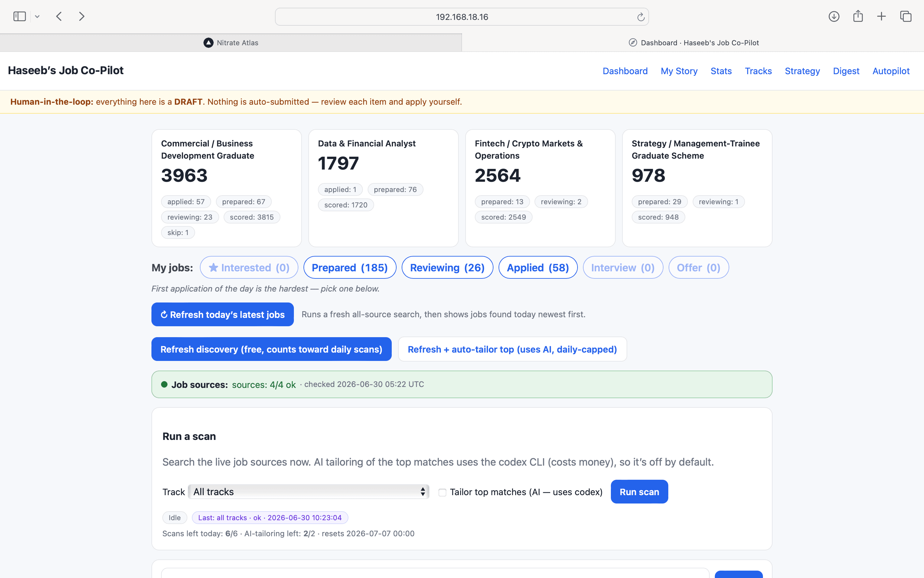Click the 'prepared: 76' tag

click(x=395, y=189)
